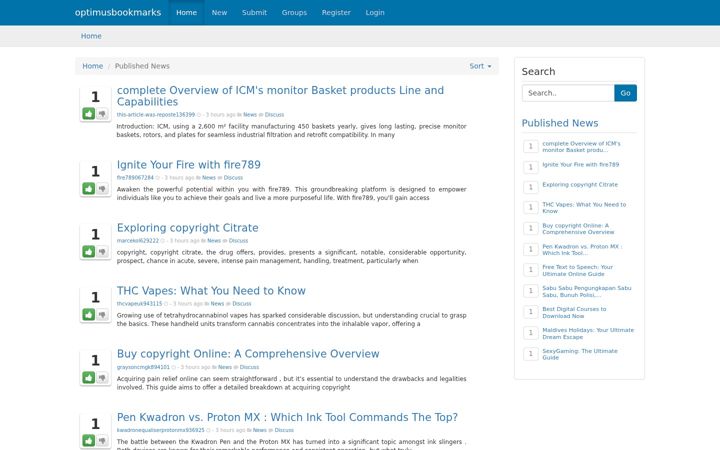Open Login page
720x450 pixels.
[x=375, y=12]
